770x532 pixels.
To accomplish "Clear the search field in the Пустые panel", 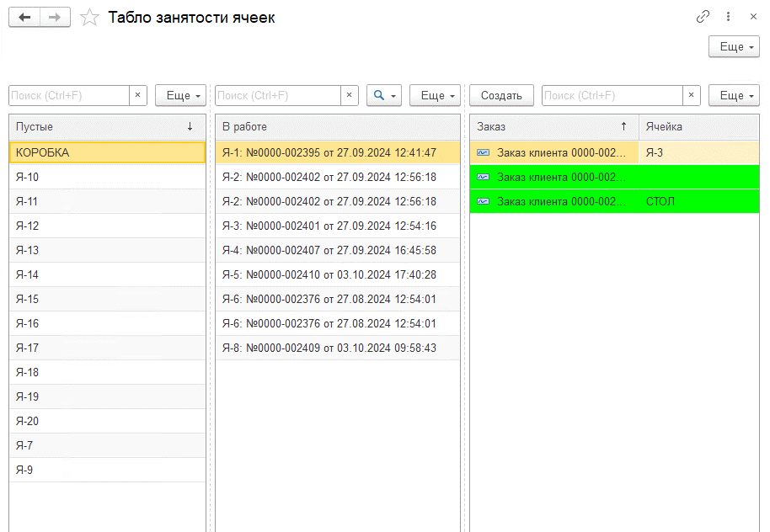I will pos(138,96).
